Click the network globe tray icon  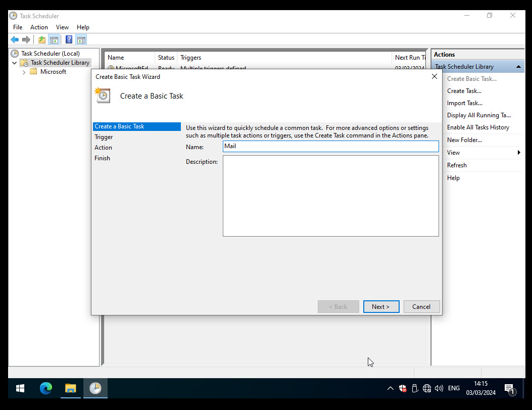[427, 388]
